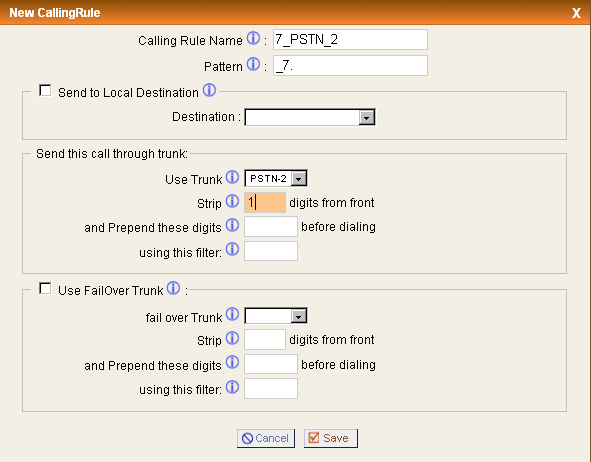Screen dimensions: 591x462
Task: Click the Cancel button label
Action: tap(272, 438)
